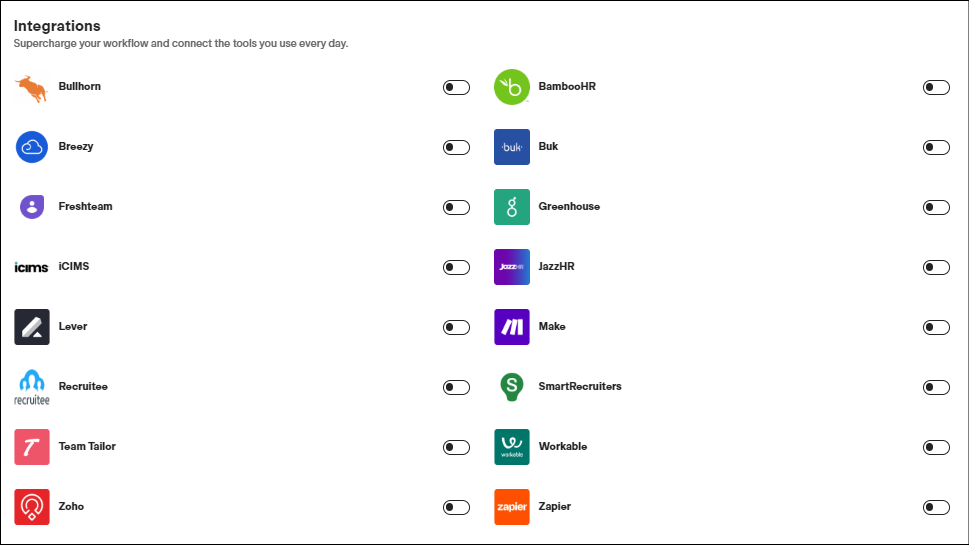Click the Zoho integration name
The image size is (969, 545).
(71, 506)
